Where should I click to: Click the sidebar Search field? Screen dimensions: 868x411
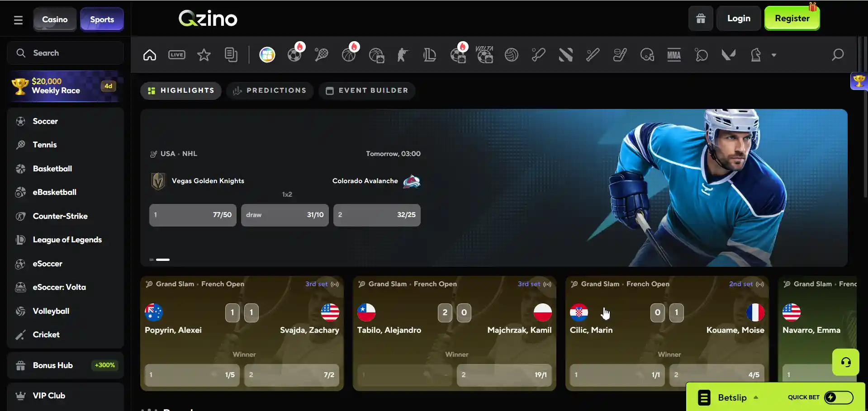click(x=66, y=53)
